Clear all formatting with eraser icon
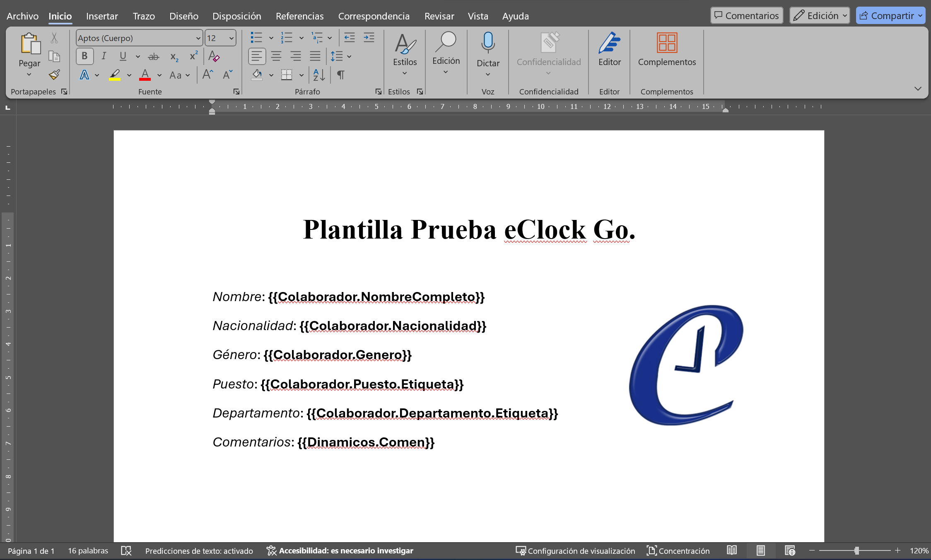The width and height of the screenshot is (931, 560). 214,56
